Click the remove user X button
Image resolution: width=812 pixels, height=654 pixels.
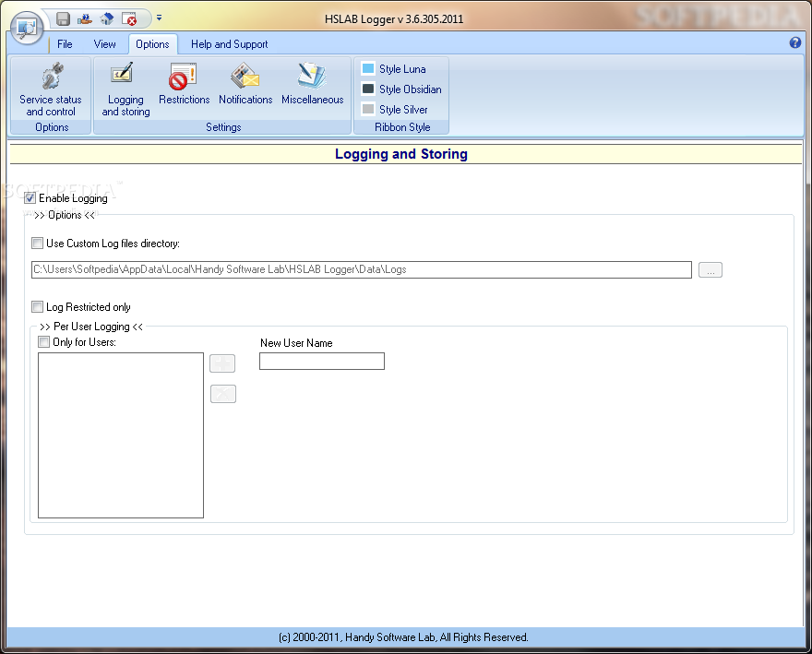[223, 394]
